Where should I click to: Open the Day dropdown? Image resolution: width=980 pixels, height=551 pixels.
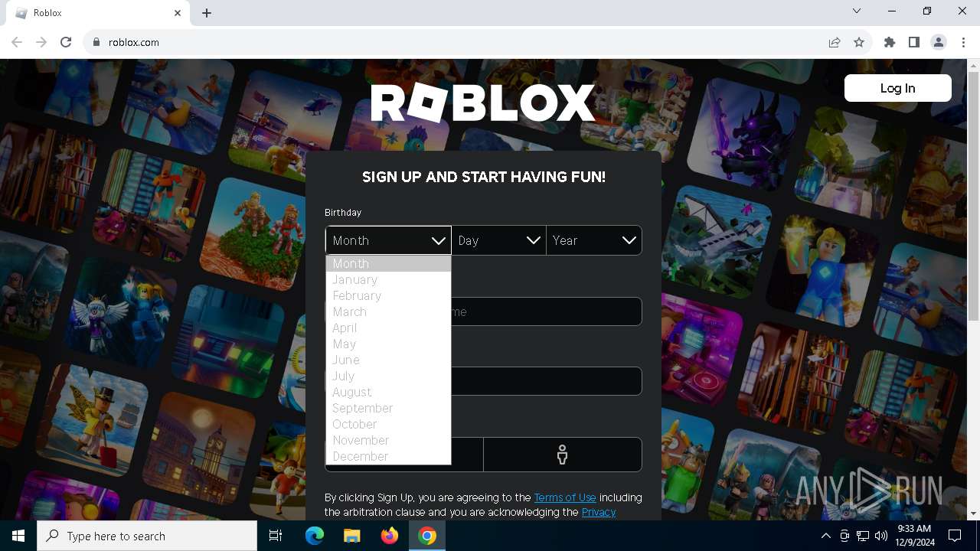pos(498,240)
